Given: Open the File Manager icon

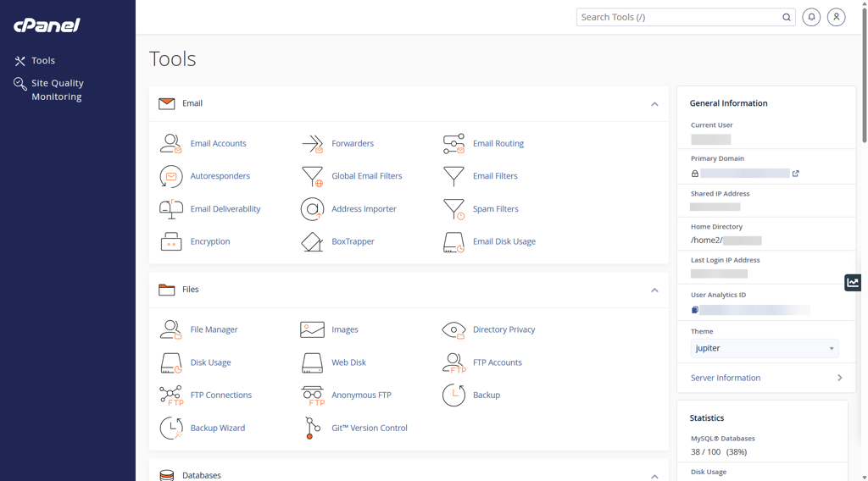Looking at the screenshot, I should [x=170, y=329].
